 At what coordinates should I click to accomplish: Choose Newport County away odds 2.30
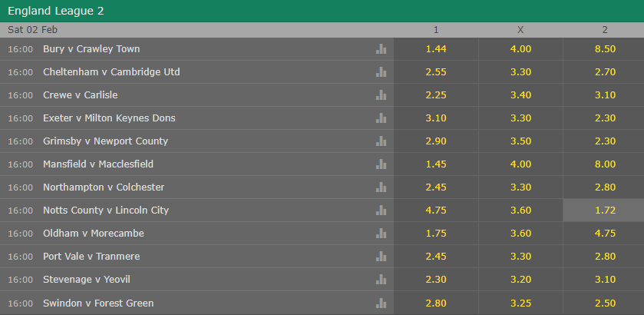pyautogui.click(x=604, y=141)
